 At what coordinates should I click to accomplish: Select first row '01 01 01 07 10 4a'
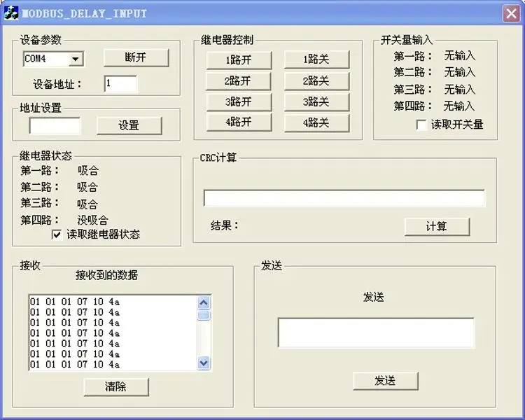(75, 302)
